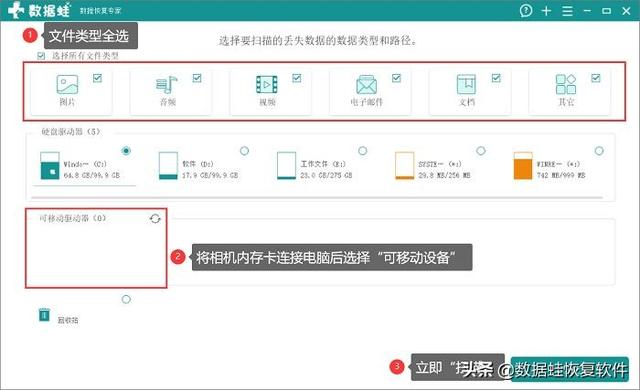The image size is (640, 390).
Task: Click the plus icon in title bar
Action: [x=546, y=11]
